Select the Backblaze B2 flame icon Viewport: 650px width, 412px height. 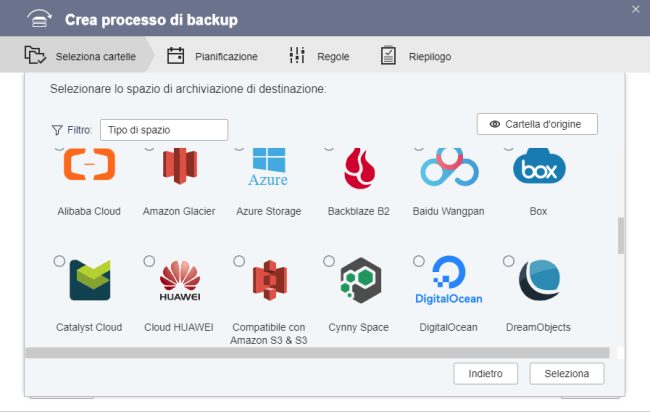359,168
